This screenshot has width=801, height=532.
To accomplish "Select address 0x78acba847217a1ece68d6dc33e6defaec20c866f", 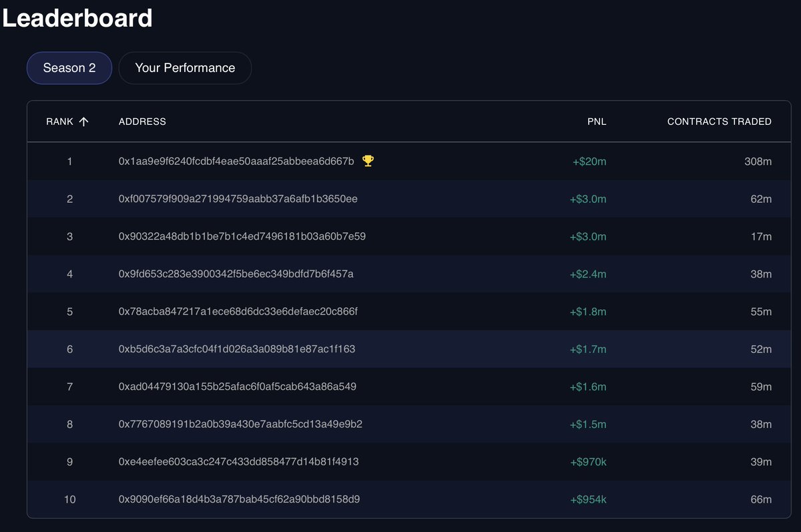I will (238, 312).
